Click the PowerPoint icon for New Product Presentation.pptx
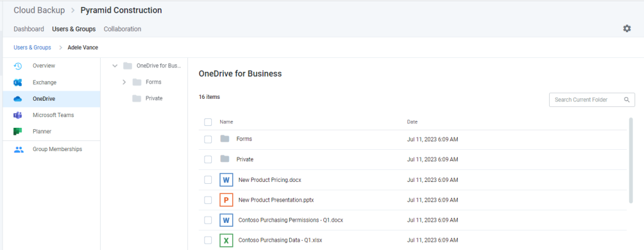644x250 pixels. tap(226, 200)
